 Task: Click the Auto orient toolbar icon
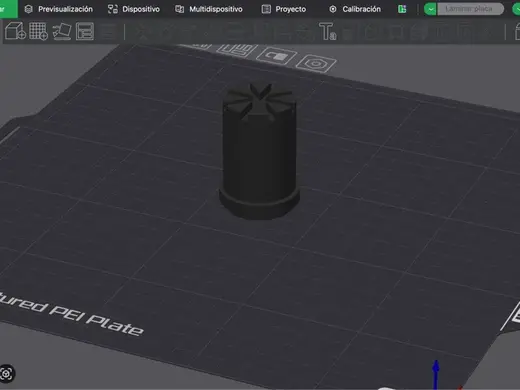pos(62,31)
